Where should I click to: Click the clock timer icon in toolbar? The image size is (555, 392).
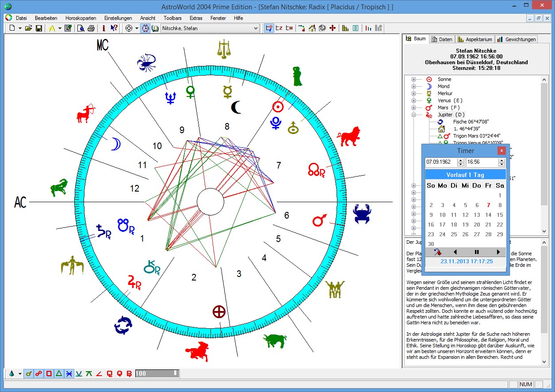(x=145, y=28)
